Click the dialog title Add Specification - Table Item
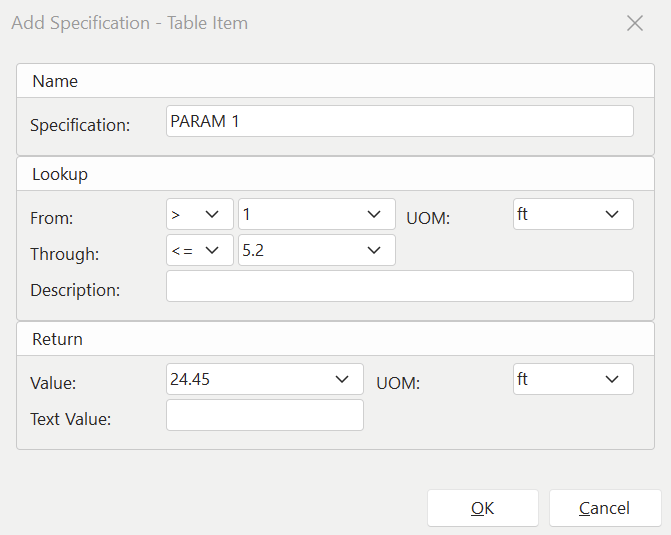This screenshot has width=671, height=535. [129, 23]
